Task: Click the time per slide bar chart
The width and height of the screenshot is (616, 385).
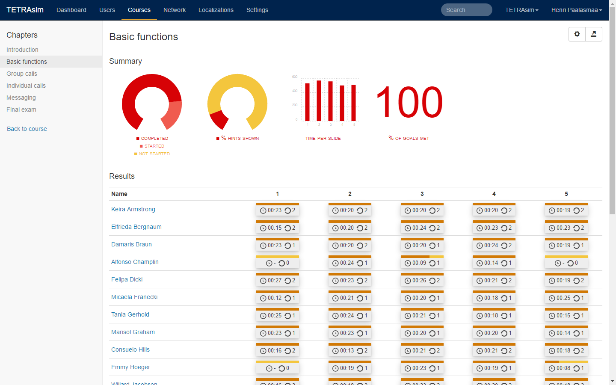Action: (325, 101)
